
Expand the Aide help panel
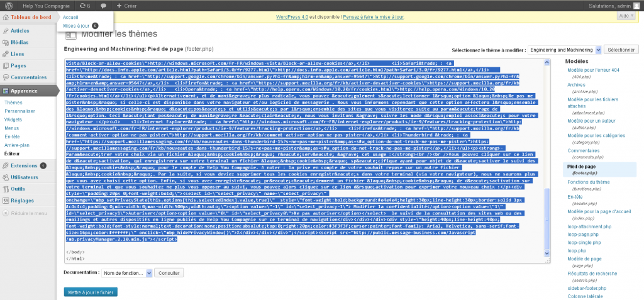pyautogui.click(x=626, y=16)
